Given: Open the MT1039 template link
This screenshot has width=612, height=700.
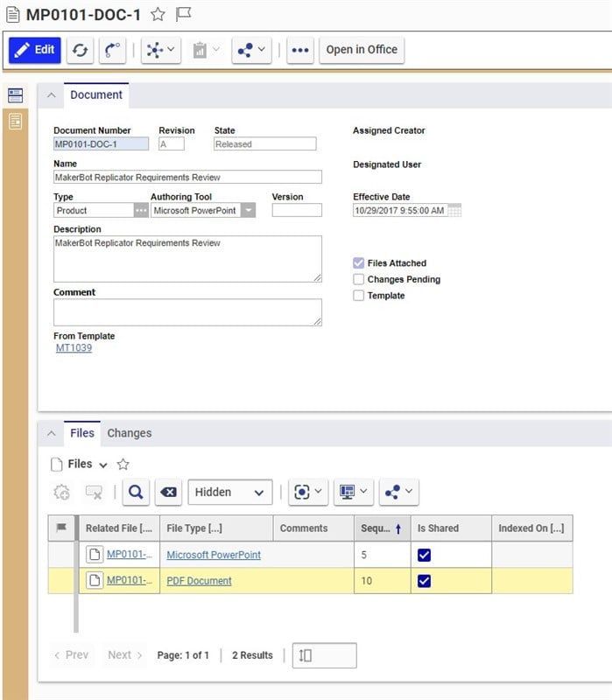Looking at the screenshot, I should pyautogui.click(x=74, y=348).
